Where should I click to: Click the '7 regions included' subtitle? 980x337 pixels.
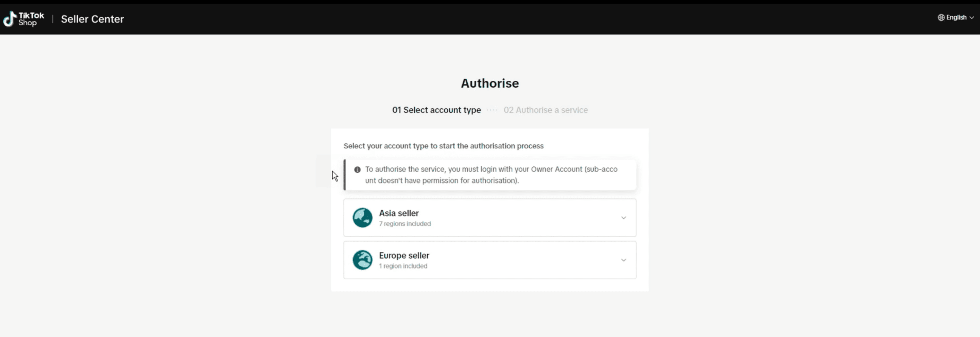click(405, 224)
